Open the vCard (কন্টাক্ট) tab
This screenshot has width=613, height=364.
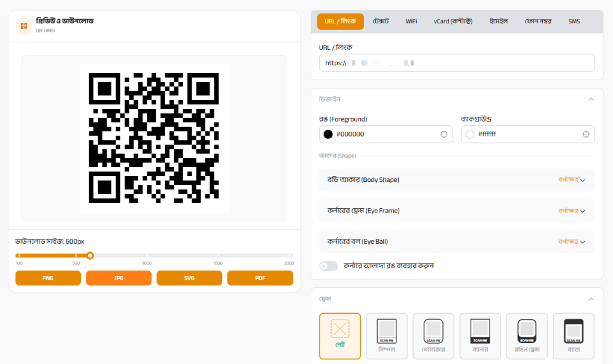[453, 22]
